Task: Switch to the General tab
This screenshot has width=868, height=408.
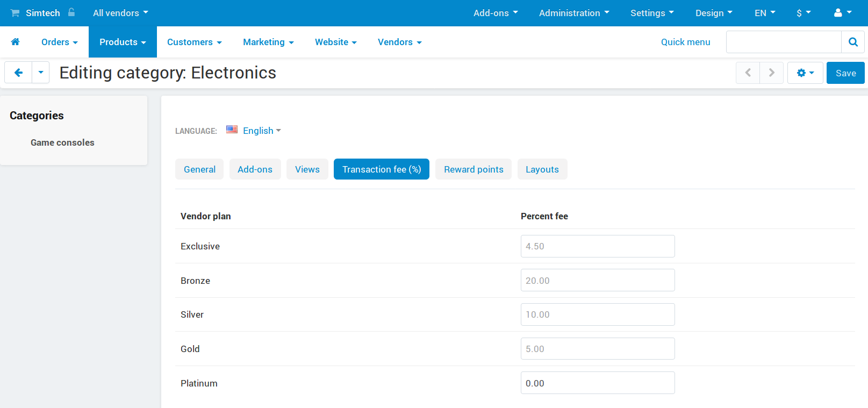Action: [199, 169]
